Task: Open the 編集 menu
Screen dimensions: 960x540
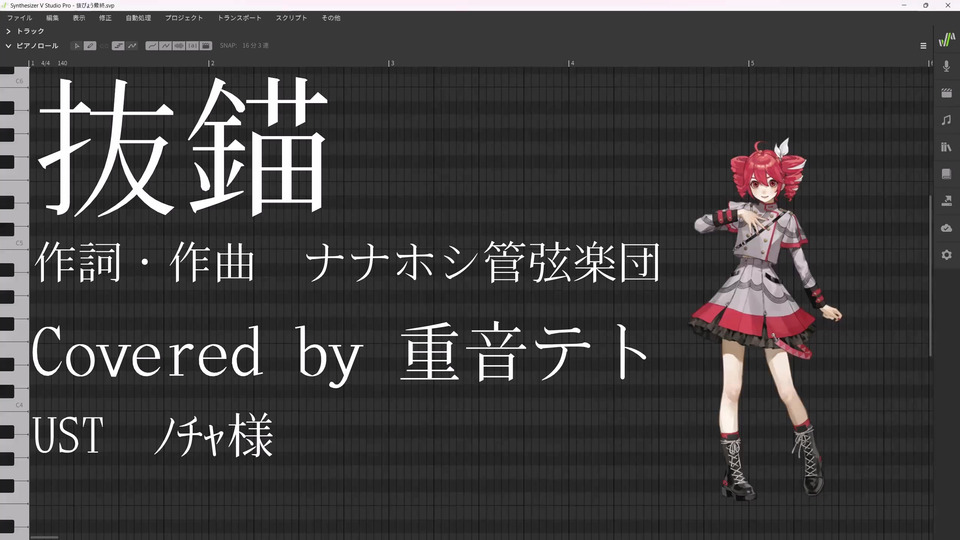Action: click(53, 18)
